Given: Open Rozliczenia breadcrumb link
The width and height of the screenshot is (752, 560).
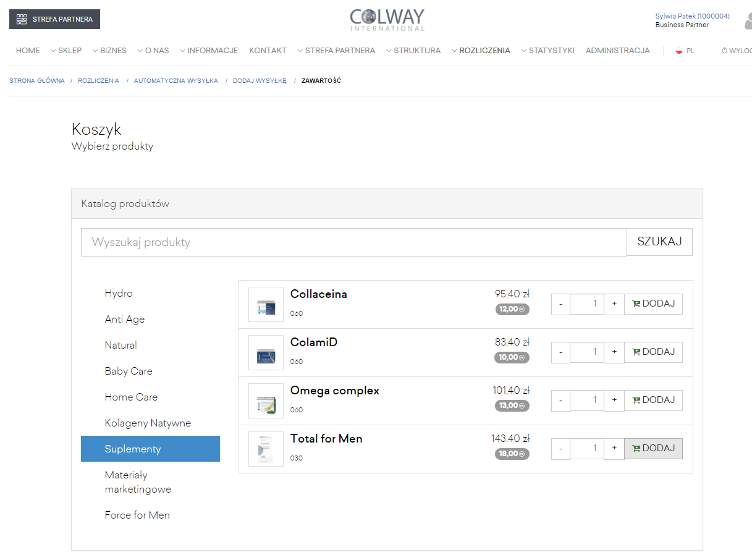Looking at the screenshot, I should [x=98, y=81].
